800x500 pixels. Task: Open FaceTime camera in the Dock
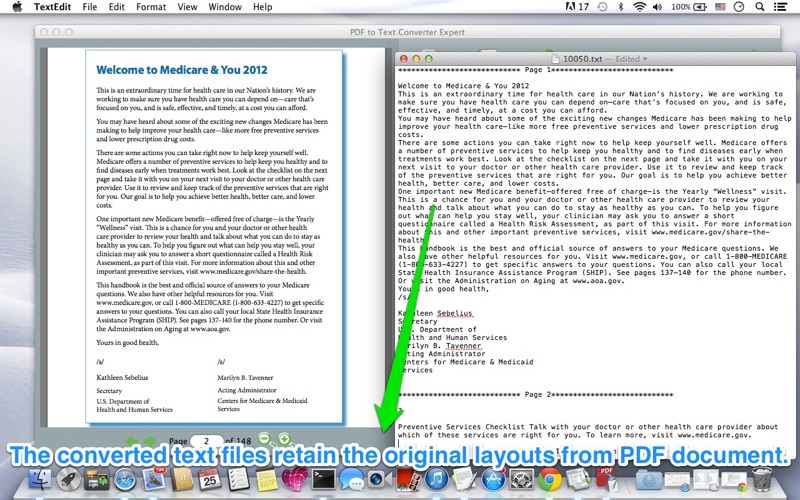click(x=380, y=479)
